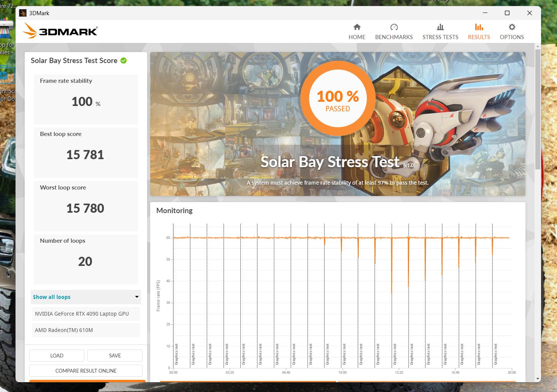Click the scrollbar up arrow

pos(538,46)
